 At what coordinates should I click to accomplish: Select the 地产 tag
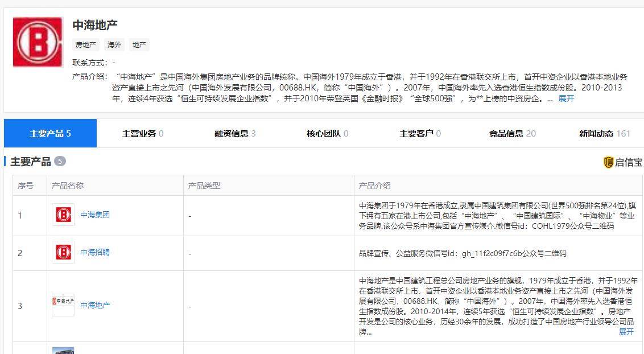coord(139,44)
